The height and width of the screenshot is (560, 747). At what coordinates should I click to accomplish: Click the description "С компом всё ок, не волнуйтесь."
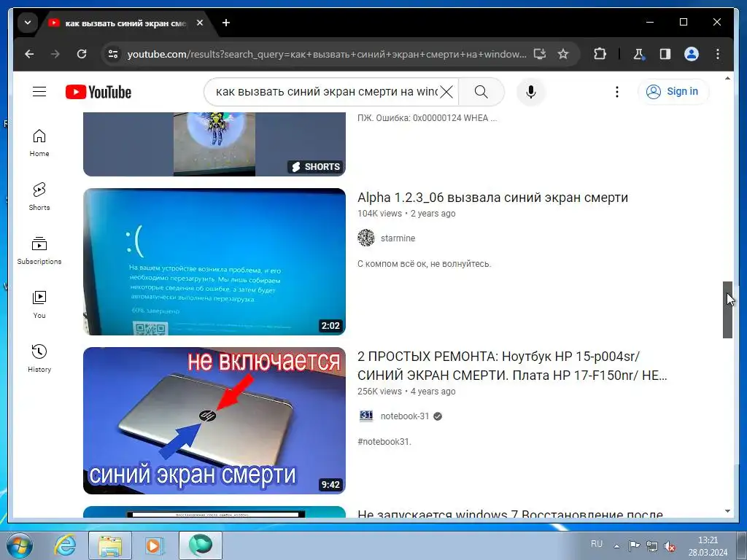424,264
